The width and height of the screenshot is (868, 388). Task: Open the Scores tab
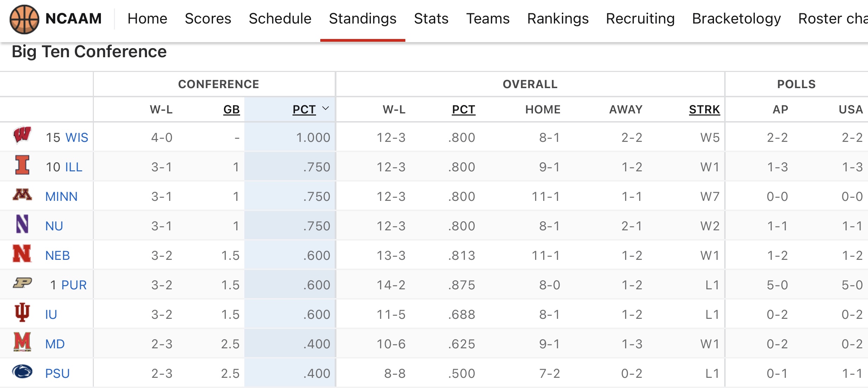[x=208, y=19]
